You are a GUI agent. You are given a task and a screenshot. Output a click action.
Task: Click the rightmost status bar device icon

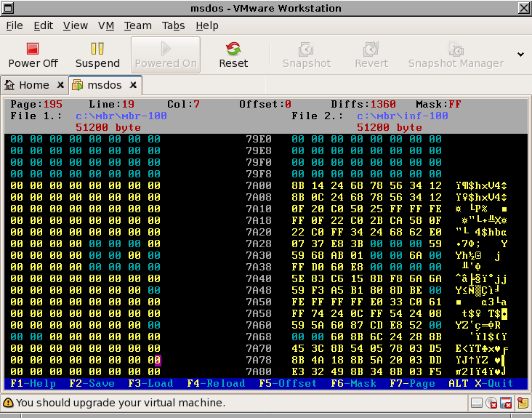coord(523,403)
